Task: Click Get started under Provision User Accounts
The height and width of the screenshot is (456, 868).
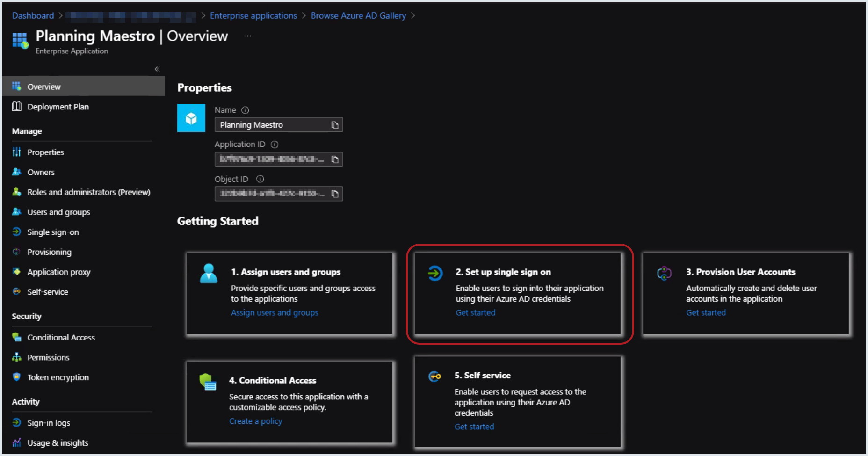Action: (706, 312)
